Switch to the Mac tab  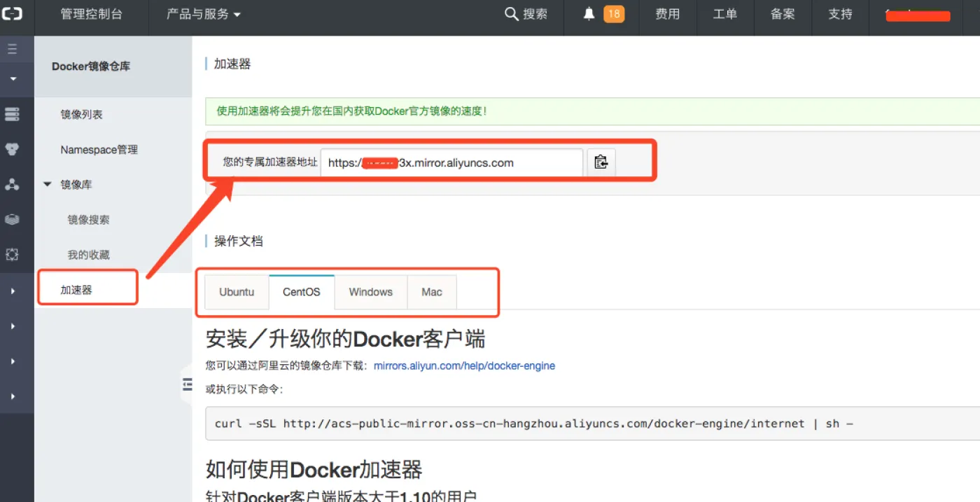pyautogui.click(x=432, y=292)
